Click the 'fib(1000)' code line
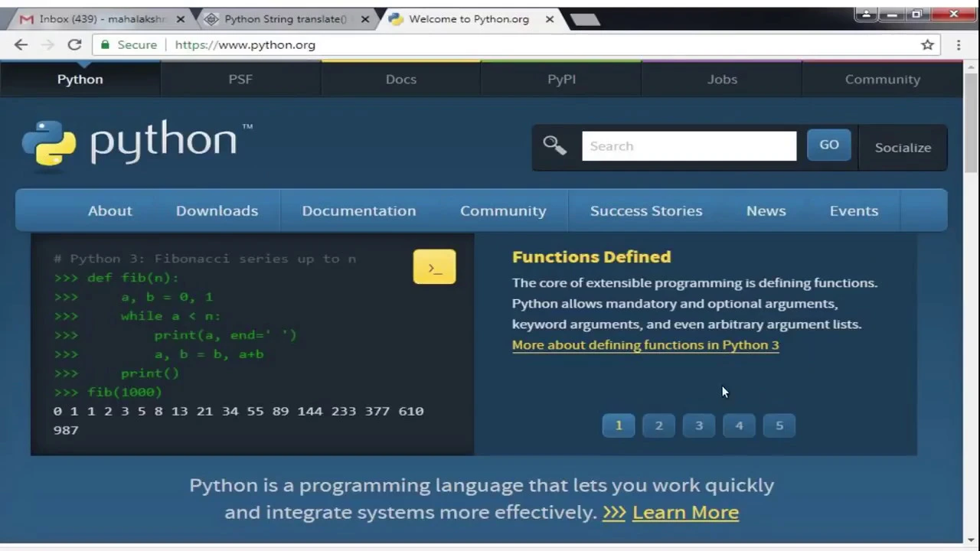980x551 pixels. [x=108, y=392]
